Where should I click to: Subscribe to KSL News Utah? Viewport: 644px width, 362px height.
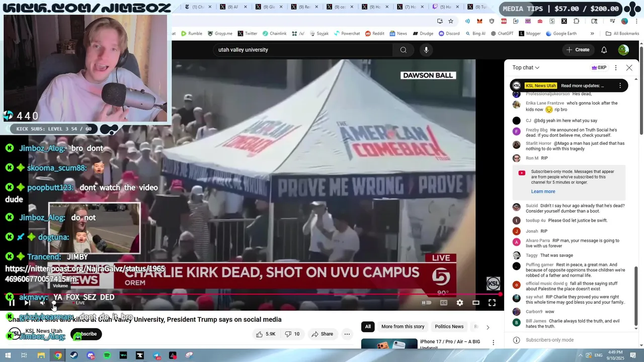click(86, 334)
